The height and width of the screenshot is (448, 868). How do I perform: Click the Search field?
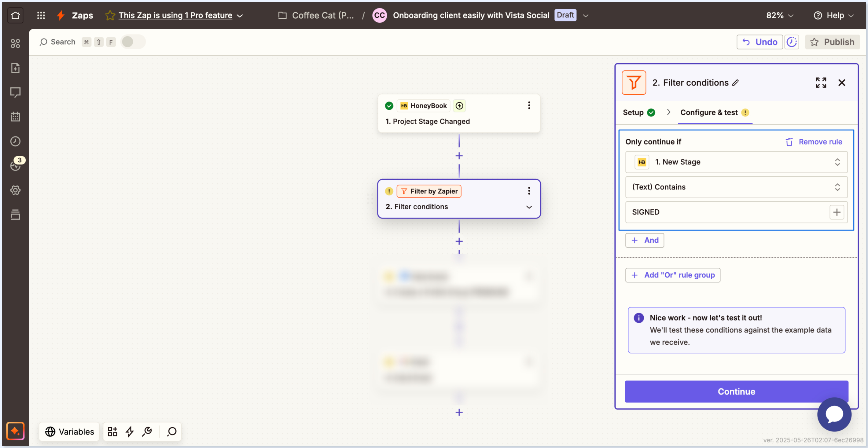(x=58, y=42)
